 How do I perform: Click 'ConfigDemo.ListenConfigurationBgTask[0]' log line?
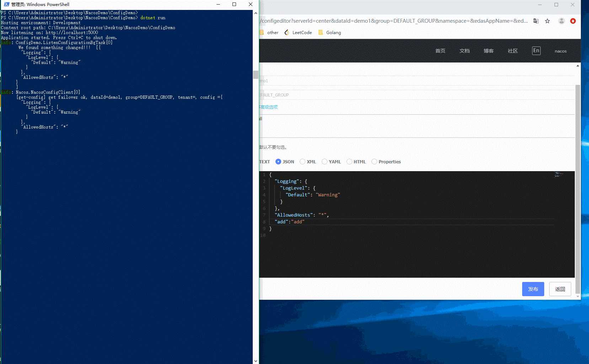64,43
